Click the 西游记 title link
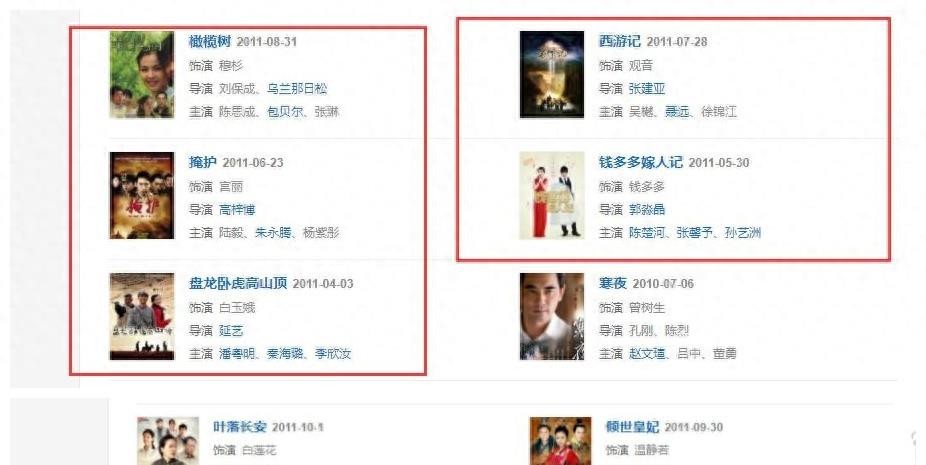The image size is (926, 465). tap(619, 41)
